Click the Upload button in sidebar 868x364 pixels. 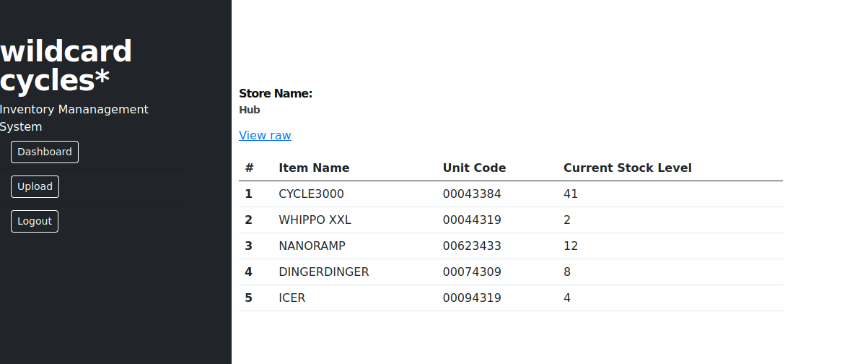click(x=35, y=186)
